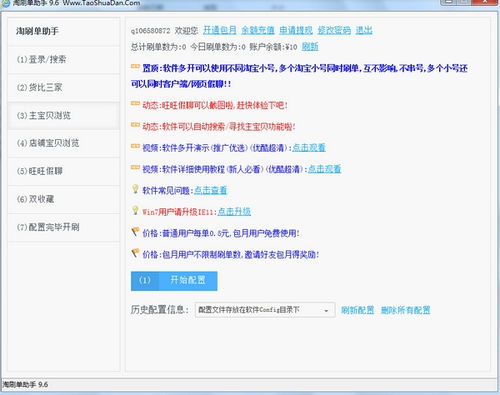Switch to the (6)双收藏 tab
Viewport: 500px width, 395px height.
(x=64, y=199)
